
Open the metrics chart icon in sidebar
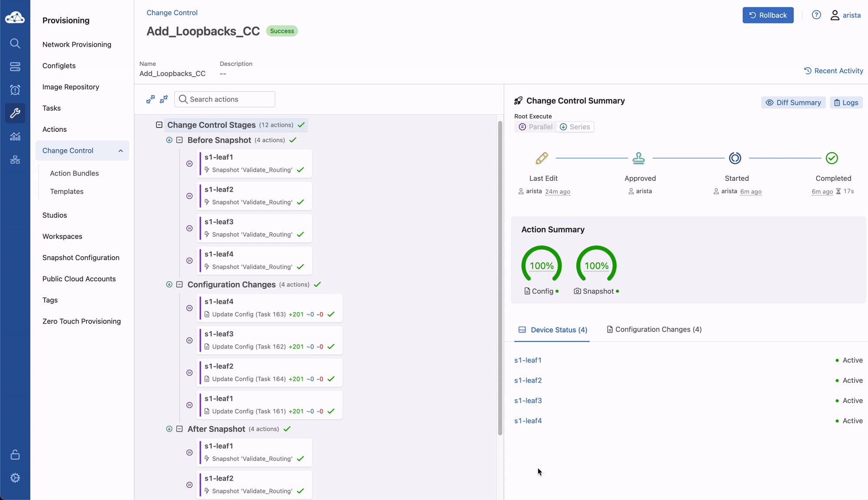[x=15, y=137]
